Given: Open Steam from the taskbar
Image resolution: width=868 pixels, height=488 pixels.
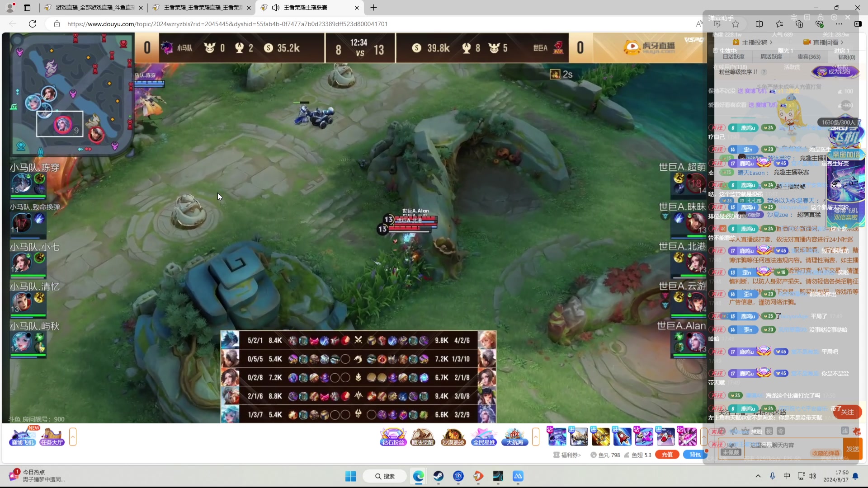Looking at the screenshot, I should tap(439, 476).
